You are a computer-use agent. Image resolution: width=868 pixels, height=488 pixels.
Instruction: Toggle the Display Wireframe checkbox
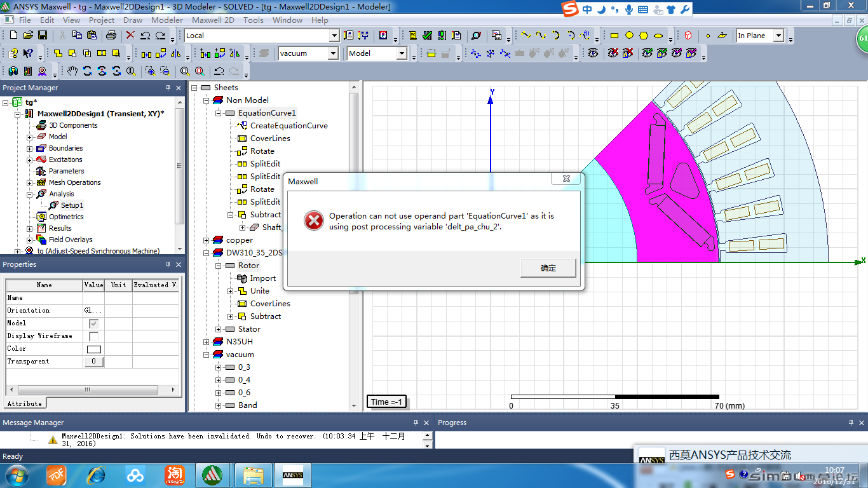point(93,336)
